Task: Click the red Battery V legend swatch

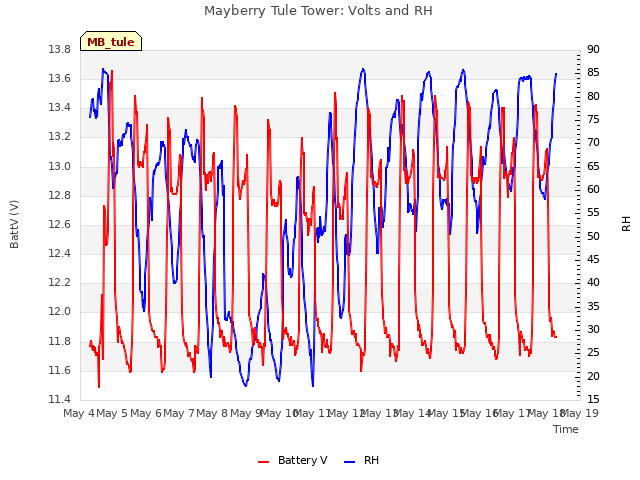Action: [264, 462]
